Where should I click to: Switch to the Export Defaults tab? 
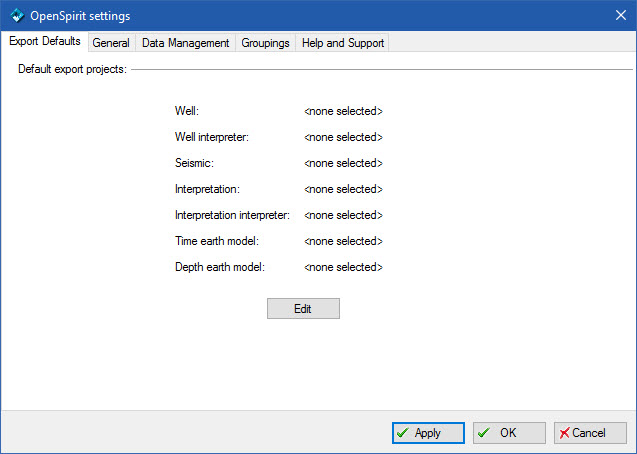pyautogui.click(x=45, y=41)
